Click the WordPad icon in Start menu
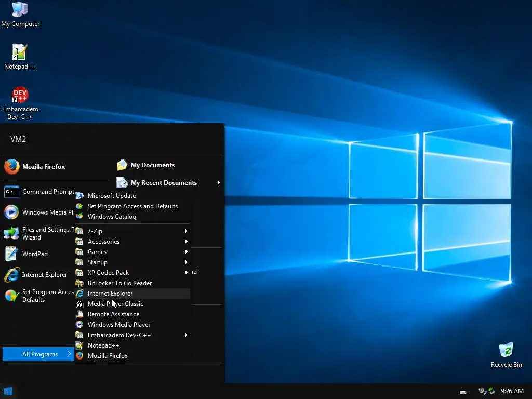 pyautogui.click(x=11, y=254)
